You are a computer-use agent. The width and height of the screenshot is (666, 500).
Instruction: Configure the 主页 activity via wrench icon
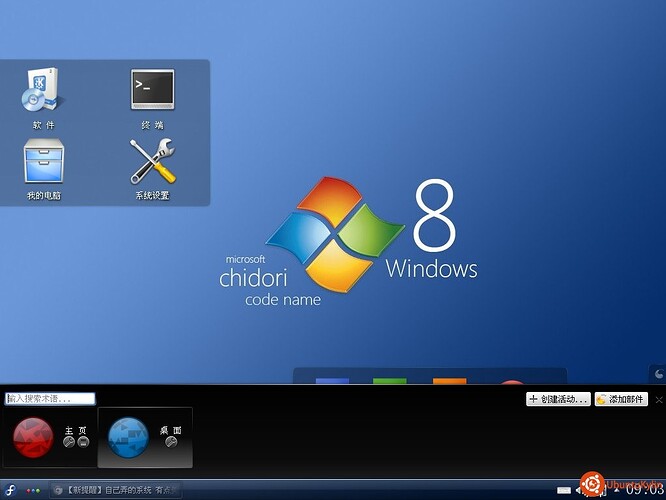click(69, 442)
